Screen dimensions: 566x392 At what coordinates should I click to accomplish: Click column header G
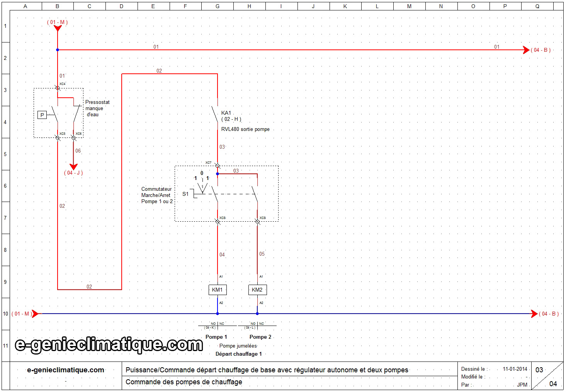click(218, 6)
